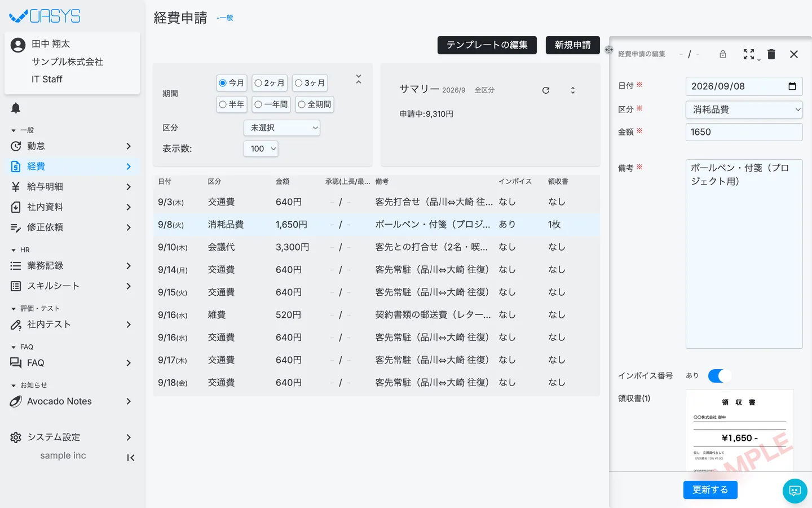Image resolution: width=812 pixels, height=508 pixels.
Task: Open the 経費 menu in sidebar
Action: [x=72, y=167]
